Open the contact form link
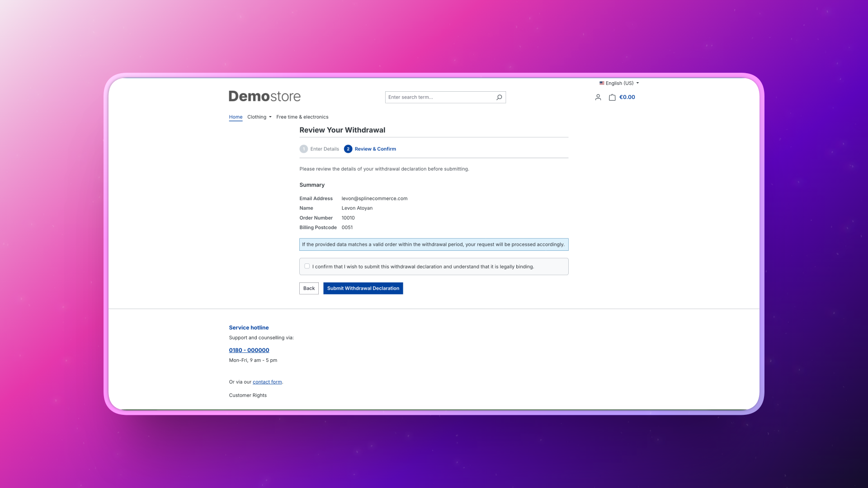 click(x=267, y=382)
